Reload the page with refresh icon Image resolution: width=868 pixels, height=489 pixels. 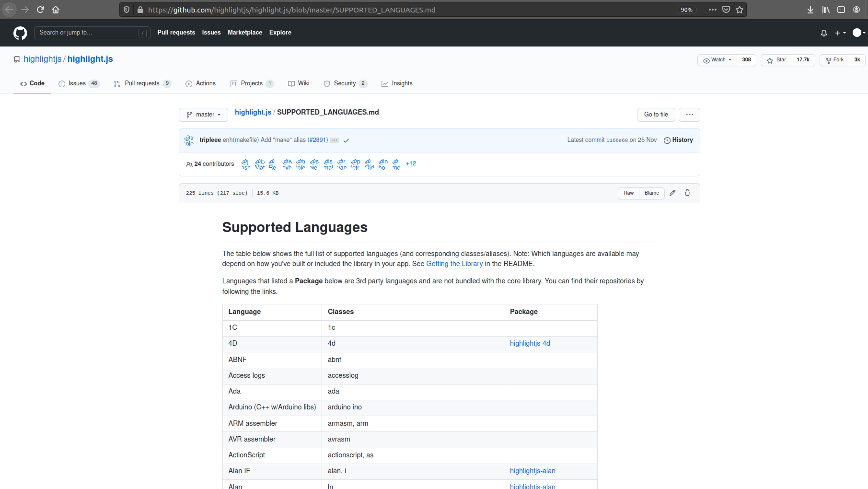click(x=40, y=10)
